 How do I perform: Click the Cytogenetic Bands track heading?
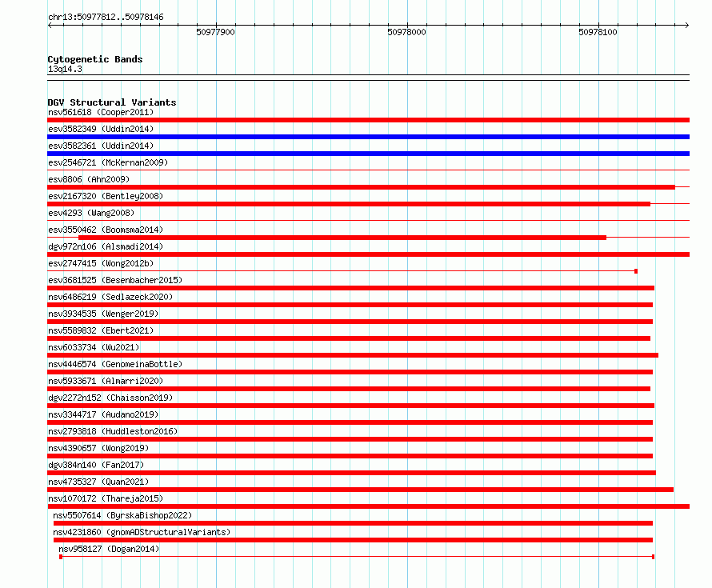coord(95,59)
